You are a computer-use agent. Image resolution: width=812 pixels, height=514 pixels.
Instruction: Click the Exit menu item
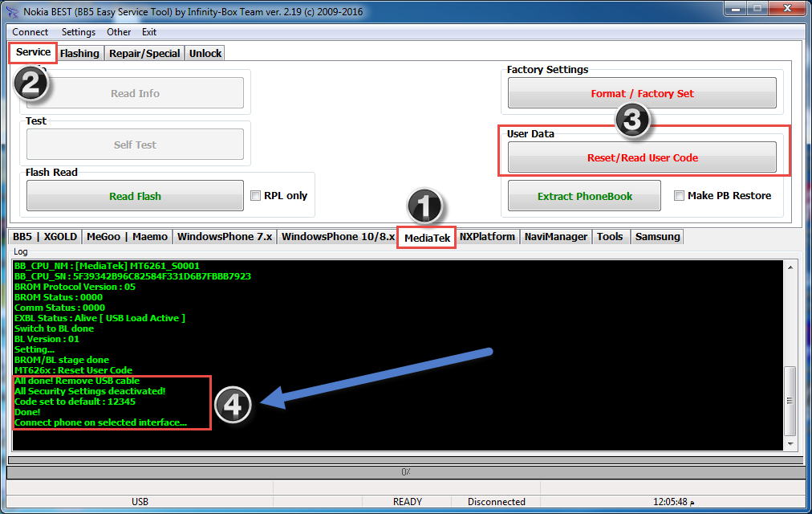149,32
